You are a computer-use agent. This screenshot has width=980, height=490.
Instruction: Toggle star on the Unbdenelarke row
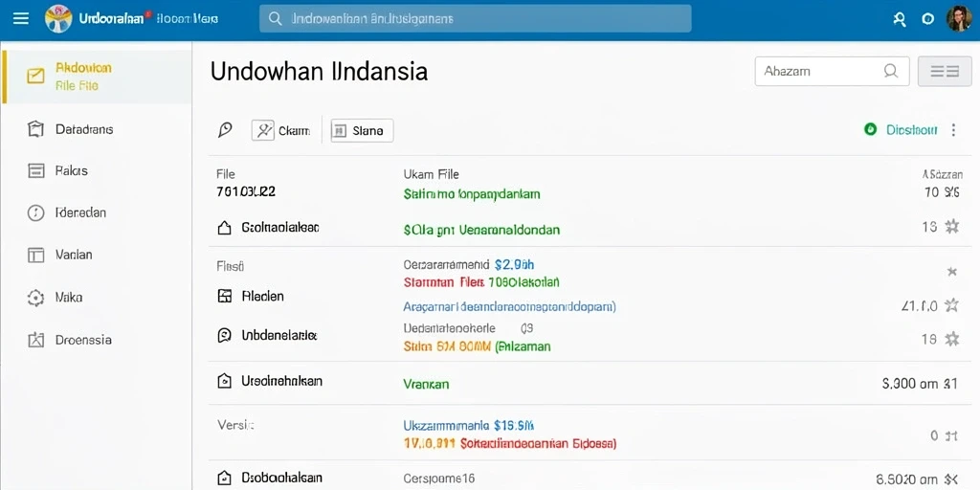pos(951,340)
